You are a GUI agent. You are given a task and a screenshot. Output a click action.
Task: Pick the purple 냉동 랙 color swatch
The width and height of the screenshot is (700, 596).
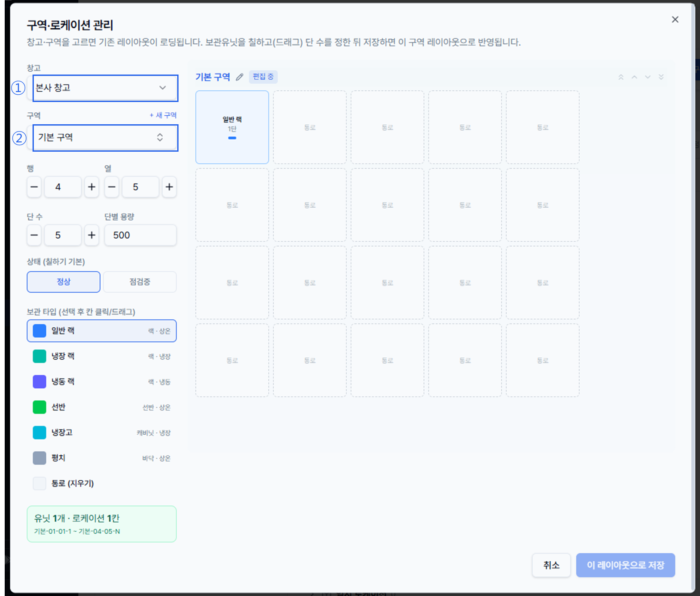point(39,381)
